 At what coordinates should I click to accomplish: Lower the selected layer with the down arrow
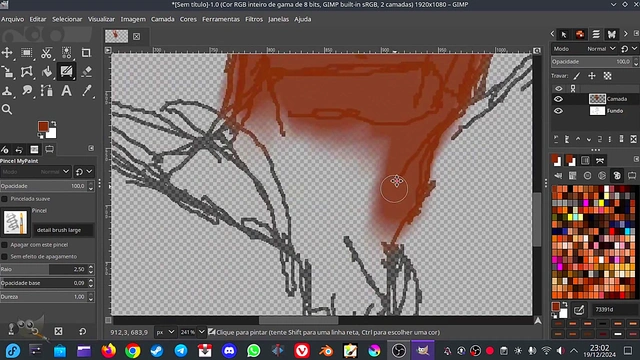589,139
